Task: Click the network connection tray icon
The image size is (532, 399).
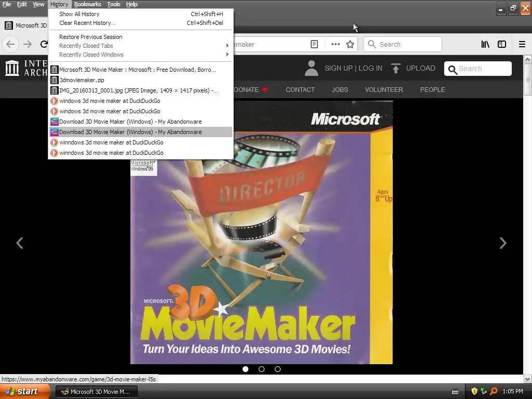Action: point(484,391)
